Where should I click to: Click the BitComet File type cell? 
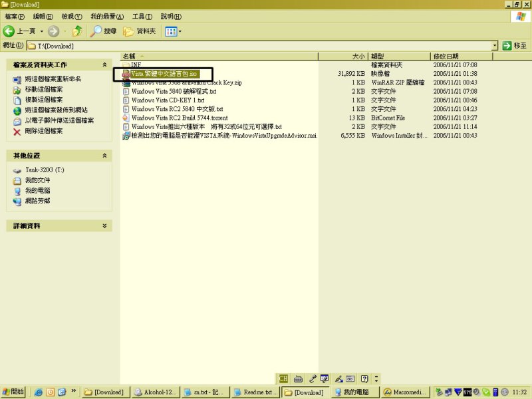[388, 118]
